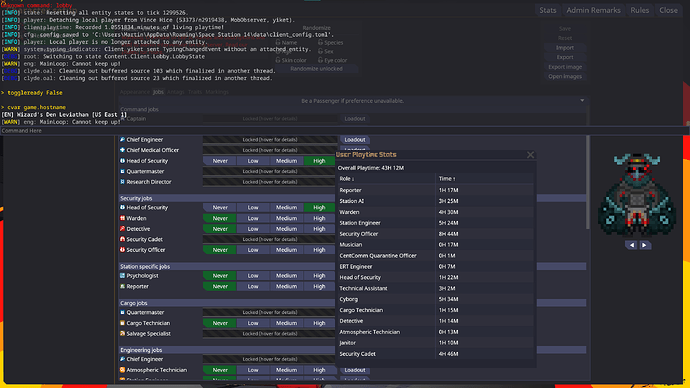Click the Reporter job icon
Image resolution: width=690 pixels, height=388 pixels.
tap(122, 286)
